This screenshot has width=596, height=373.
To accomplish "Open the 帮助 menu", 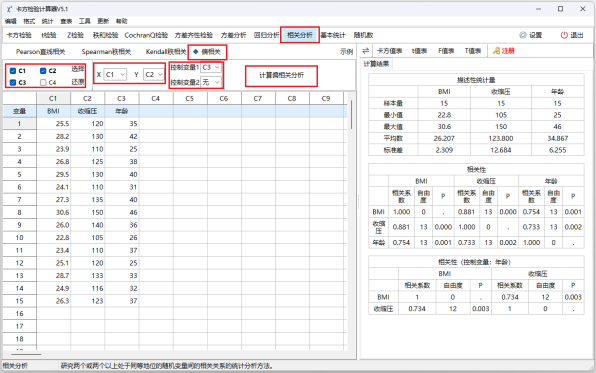I will (122, 21).
